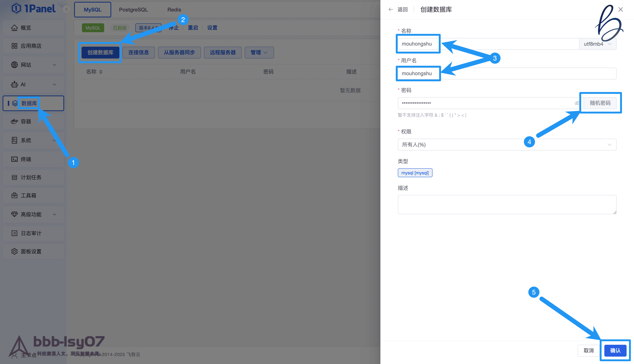The image size is (634, 364).
Task: Toggle password visibility eye icon
Action: click(577, 103)
